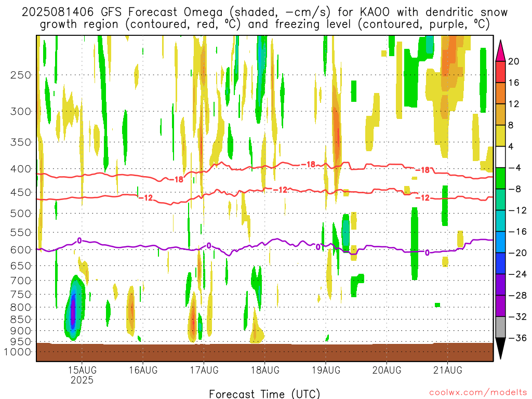Click the 450 pressure level label

tap(21, 192)
